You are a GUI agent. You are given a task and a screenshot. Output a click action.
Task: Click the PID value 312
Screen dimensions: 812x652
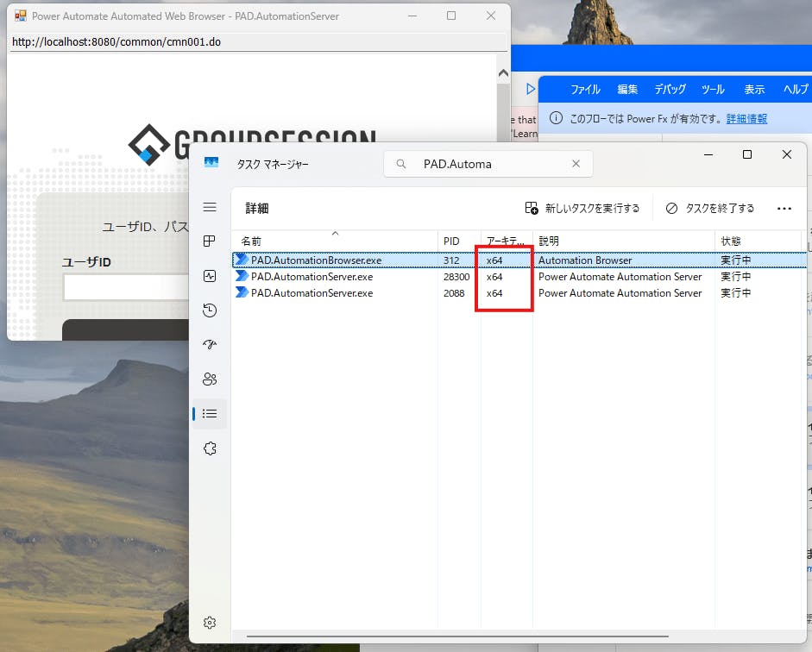[451, 260]
